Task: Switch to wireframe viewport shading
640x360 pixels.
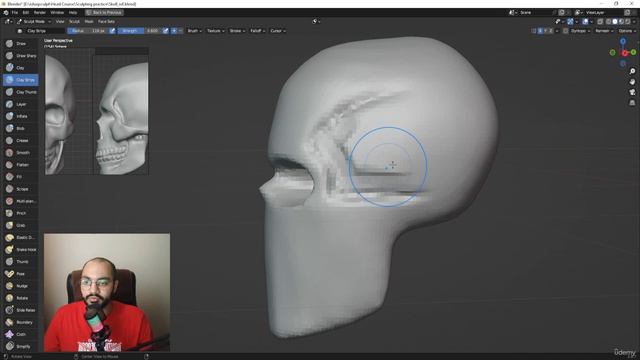Action: tap(609, 22)
